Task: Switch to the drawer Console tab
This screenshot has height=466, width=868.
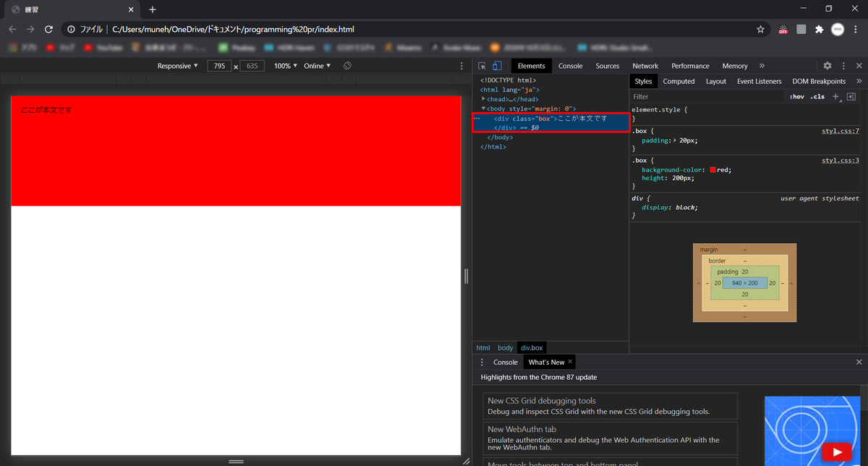Action: pos(506,362)
